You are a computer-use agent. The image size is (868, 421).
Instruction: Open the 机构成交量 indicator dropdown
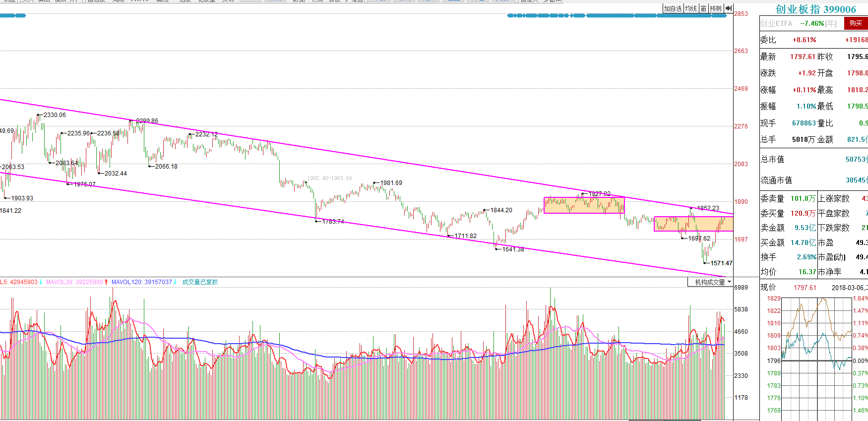(x=710, y=282)
